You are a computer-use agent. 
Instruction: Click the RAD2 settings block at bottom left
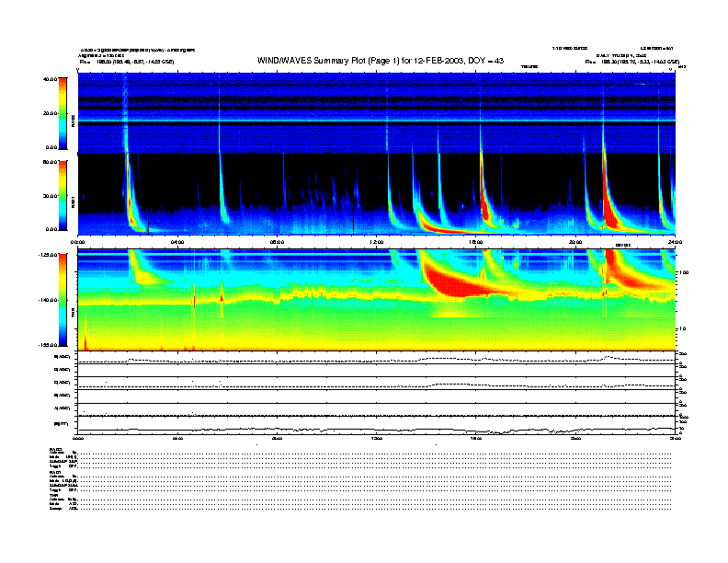coord(63,457)
